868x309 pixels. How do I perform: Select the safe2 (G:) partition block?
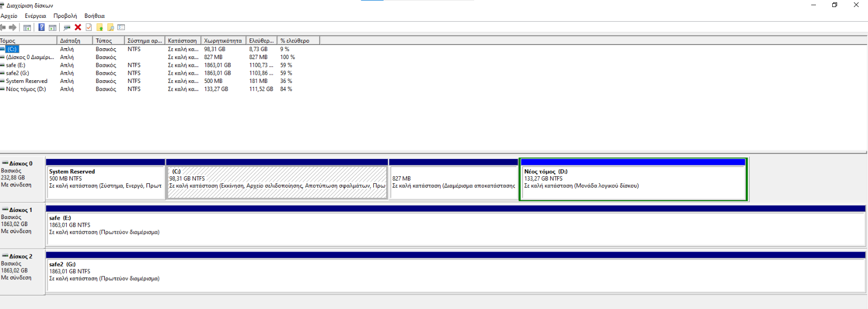point(456,273)
